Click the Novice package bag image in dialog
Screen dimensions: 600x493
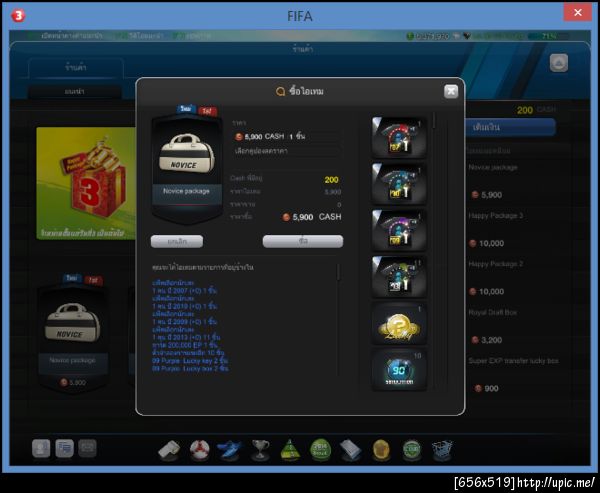click(187, 153)
